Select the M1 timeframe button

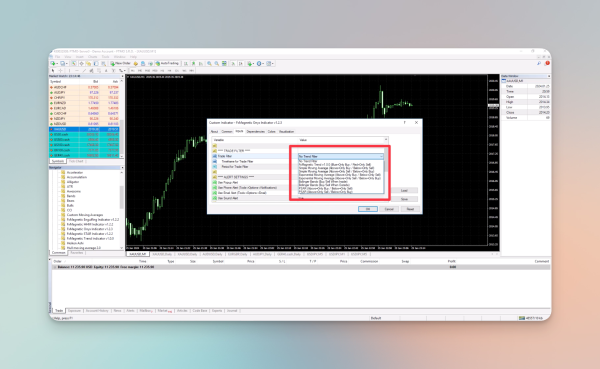click(x=133, y=71)
